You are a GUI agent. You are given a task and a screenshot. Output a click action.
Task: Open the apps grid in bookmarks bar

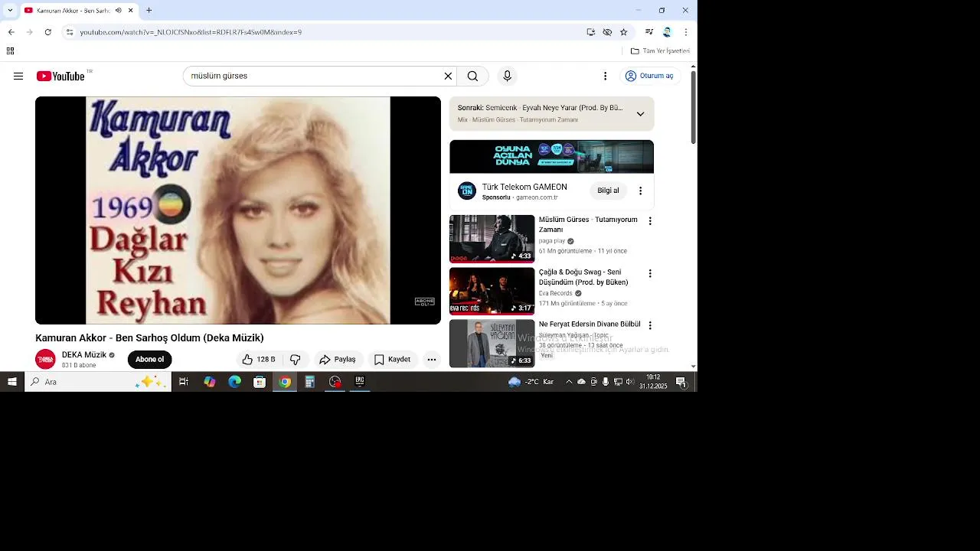[x=10, y=51]
